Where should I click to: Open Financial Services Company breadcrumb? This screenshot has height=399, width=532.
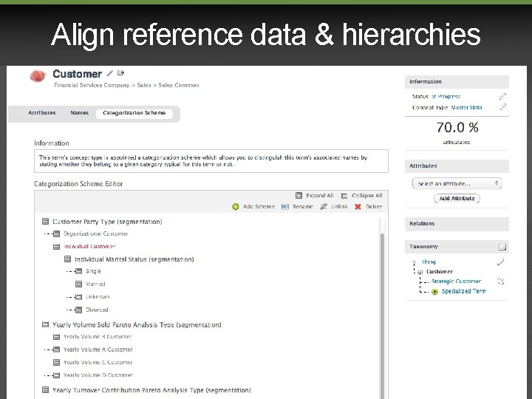click(x=92, y=85)
